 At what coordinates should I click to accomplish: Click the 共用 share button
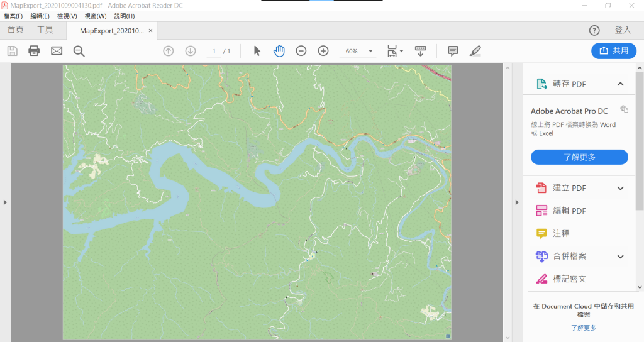(614, 51)
